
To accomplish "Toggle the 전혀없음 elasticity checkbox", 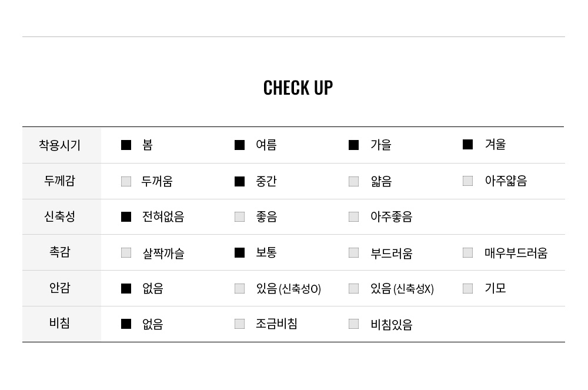I will click(x=126, y=217).
